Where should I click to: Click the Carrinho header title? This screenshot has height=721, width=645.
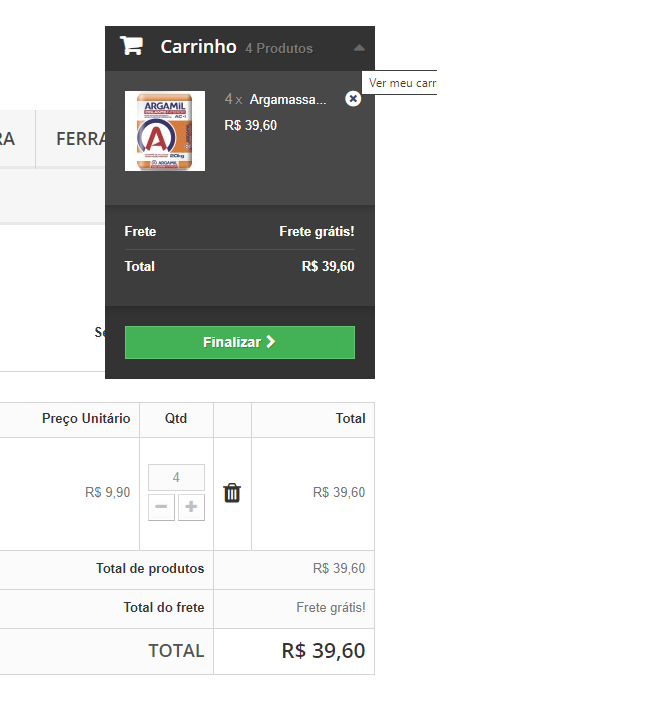point(199,47)
